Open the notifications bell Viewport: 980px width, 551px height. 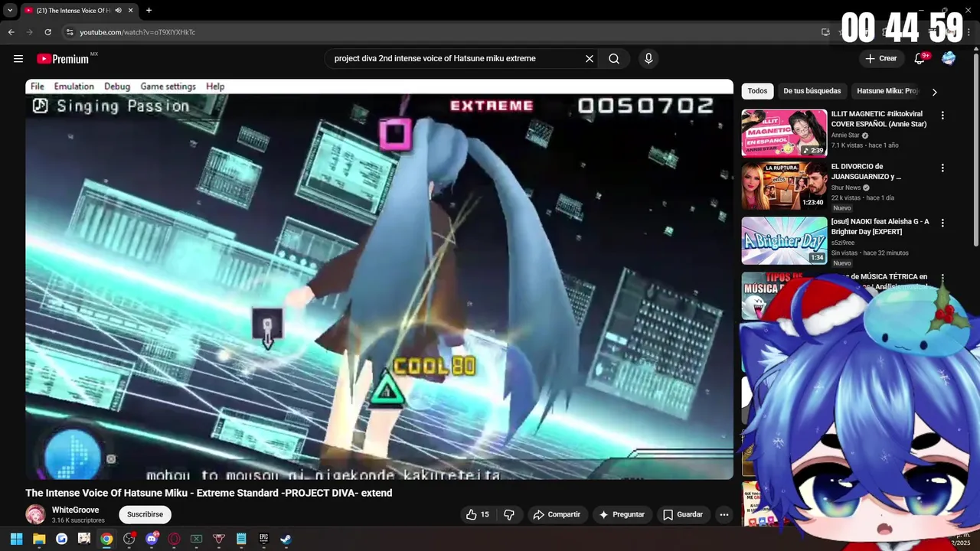coord(920,58)
